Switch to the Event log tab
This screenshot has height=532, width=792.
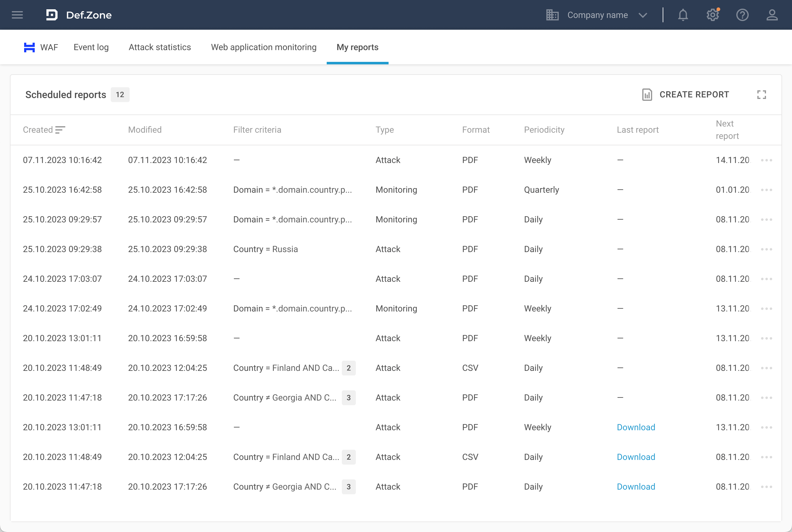[91, 48]
